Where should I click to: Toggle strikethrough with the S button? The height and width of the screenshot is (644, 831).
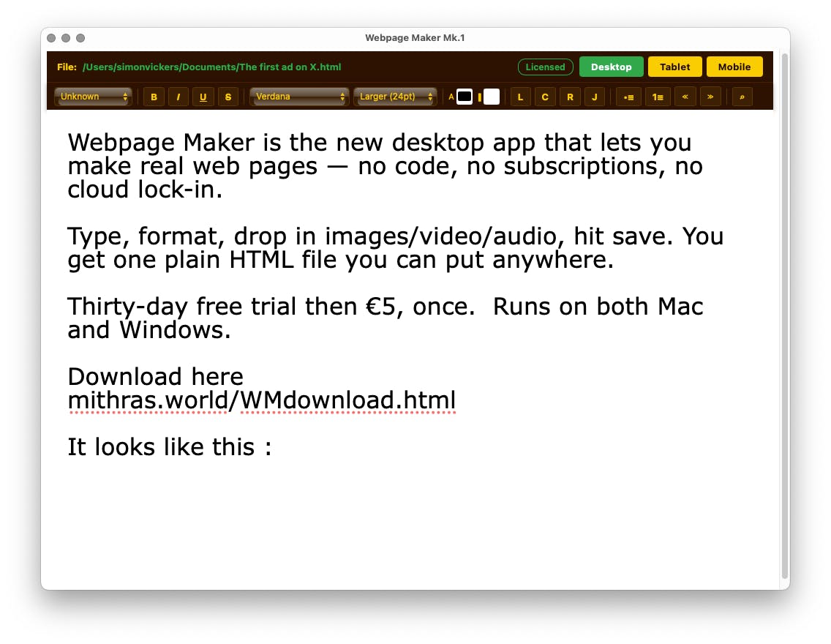228,97
